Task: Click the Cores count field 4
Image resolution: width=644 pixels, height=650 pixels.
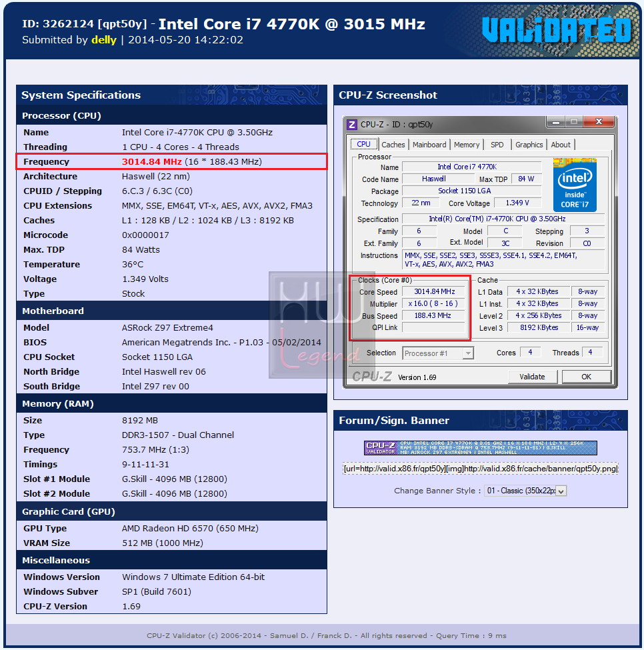Action: coord(530,353)
